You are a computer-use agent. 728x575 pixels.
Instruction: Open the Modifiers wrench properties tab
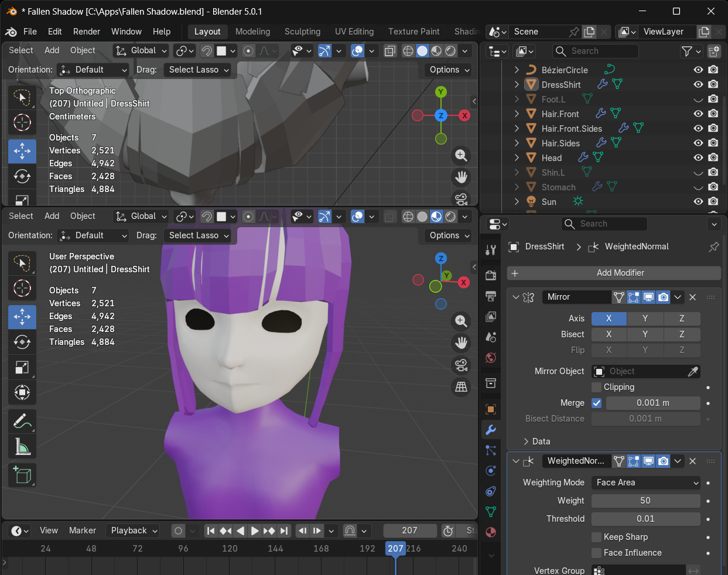click(491, 430)
